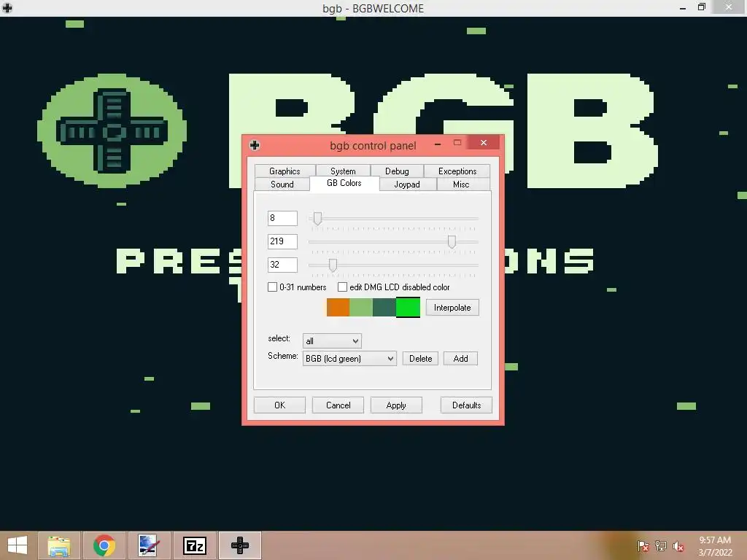Restore down the bgb main window

(x=702, y=7)
